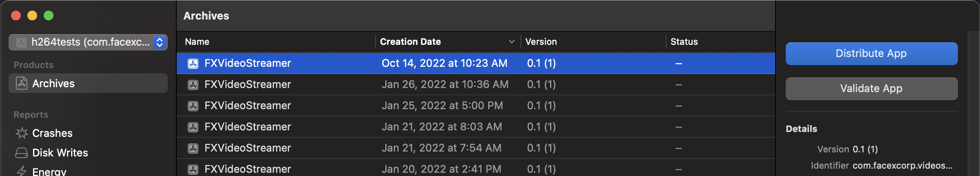Select the archive from Jan 21, 2022 at 7:54 AM
The image size is (980, 176).
coord(441,148)
